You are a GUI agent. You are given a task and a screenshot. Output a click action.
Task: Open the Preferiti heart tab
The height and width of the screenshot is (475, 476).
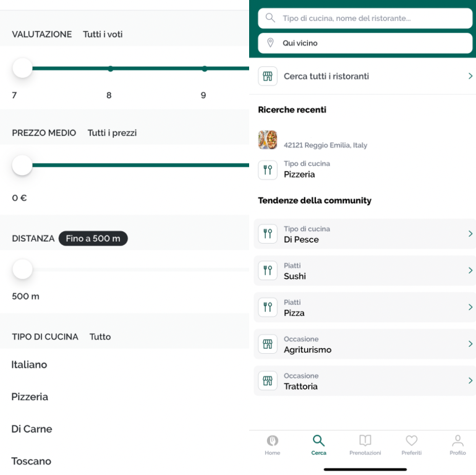tap(411, 445)
